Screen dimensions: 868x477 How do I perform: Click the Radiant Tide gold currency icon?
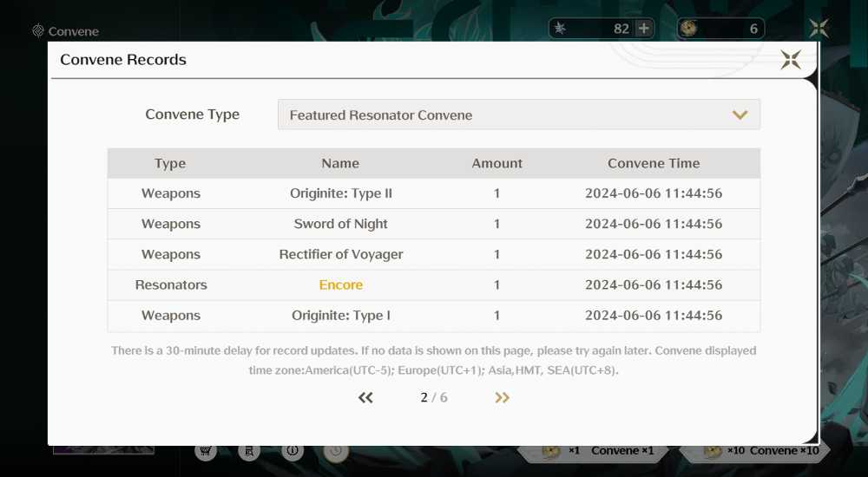[688, 29]
